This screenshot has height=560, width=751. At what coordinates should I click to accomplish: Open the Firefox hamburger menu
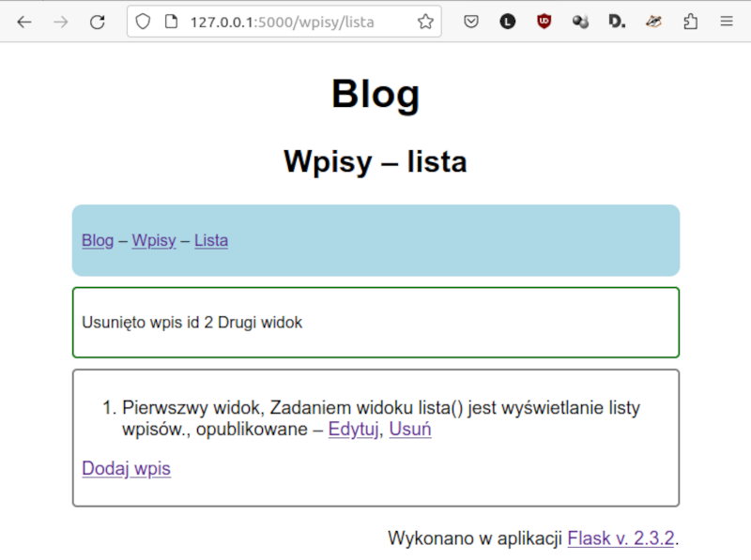pos(727,21)
